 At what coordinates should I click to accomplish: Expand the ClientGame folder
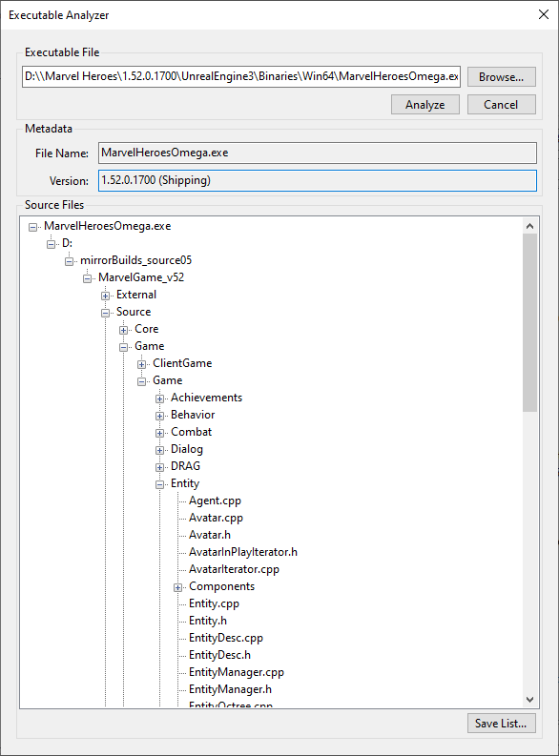pyautogui.click(x=142, y=364)
